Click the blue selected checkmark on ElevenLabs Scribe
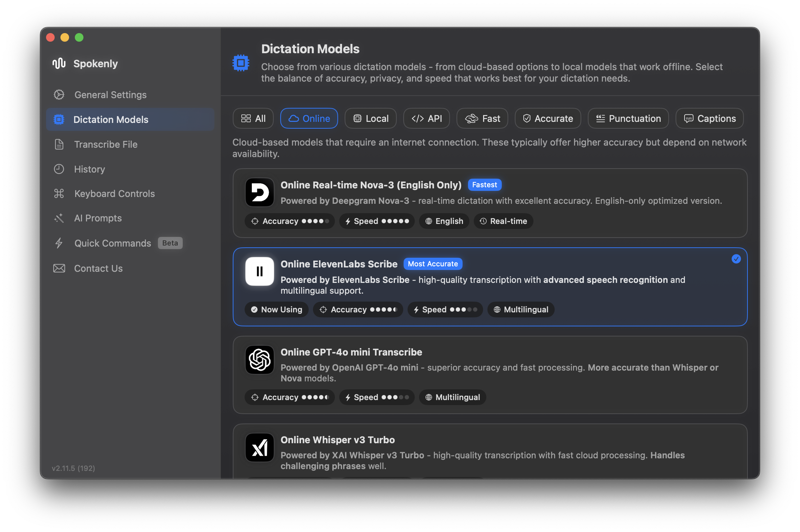 click(736, 259)
